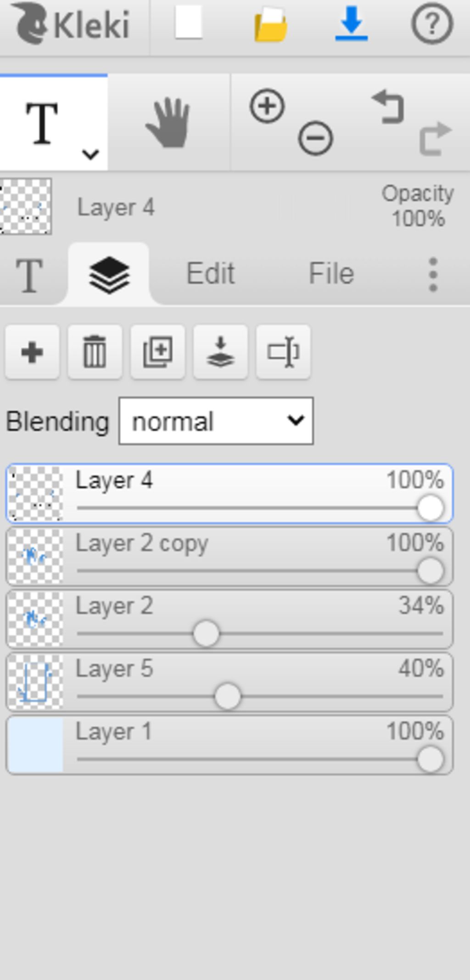Add a new layer
Screen dimensions: 470x980
pyautogui.click(x=32, y=352)
